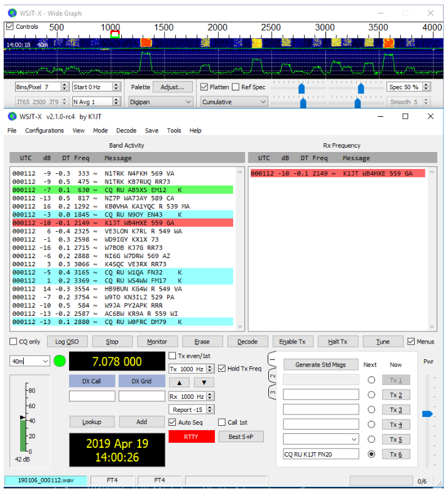Enable the Call 1st checkbox
This screenshot has height=493, width=448.
(x=222, y=422)
